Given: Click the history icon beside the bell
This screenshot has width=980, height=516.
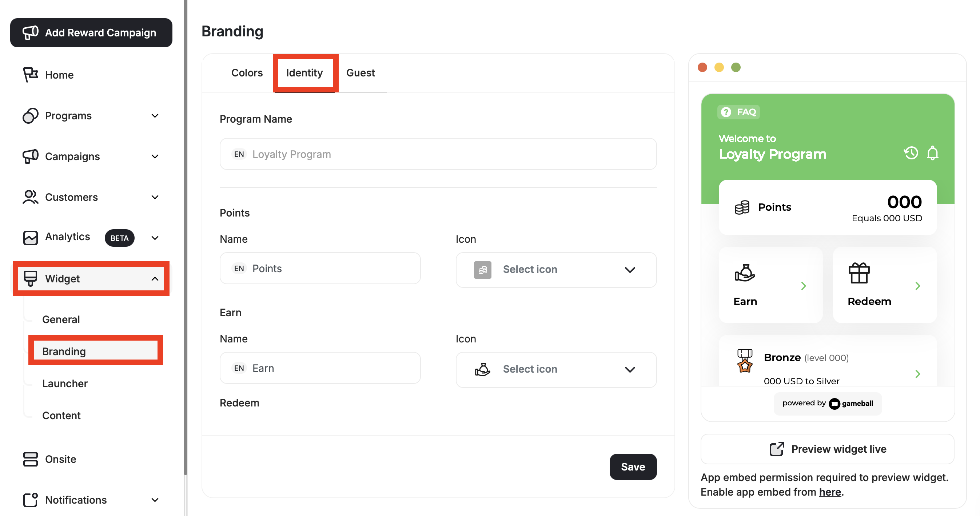Looking at the screenshot, I should pyautogui.click(x=911, y=153).
